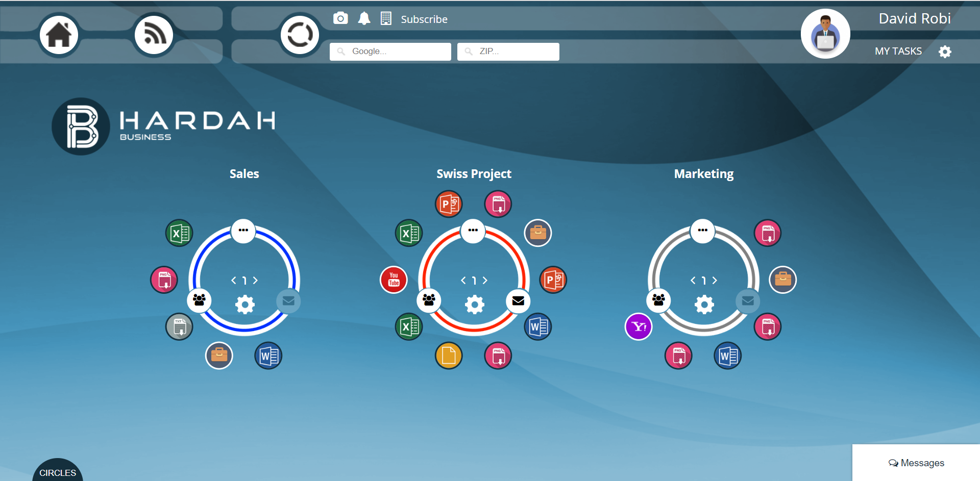
Task: Open Excel file in Sales circle
Action: [x=179, y=233]
